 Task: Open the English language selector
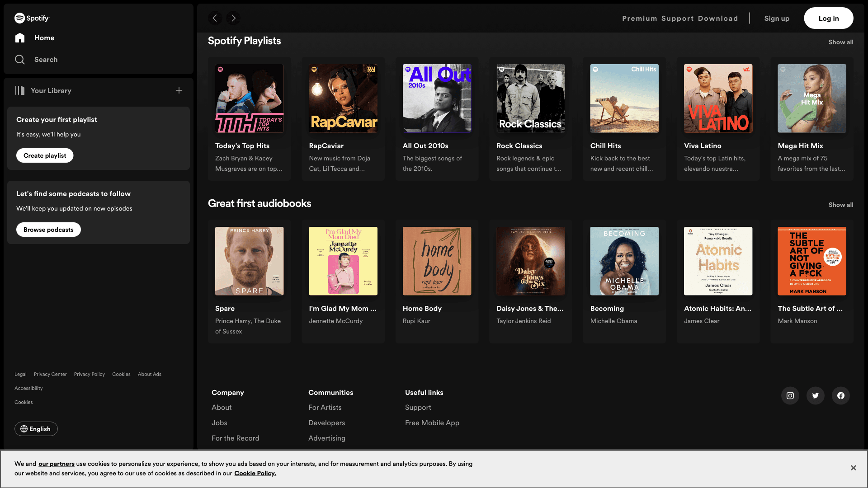36,429
